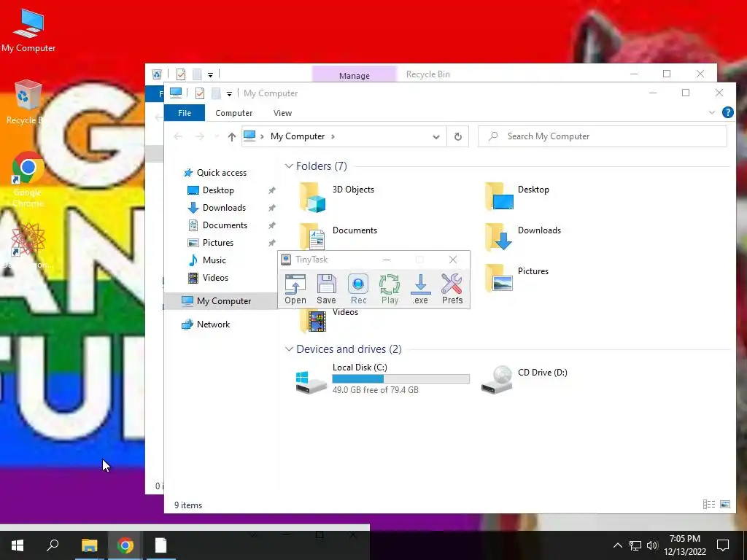Viewport: 747px width, 560px height.
Task: Open the 3D Objects folder
Action: pos(337,197)
